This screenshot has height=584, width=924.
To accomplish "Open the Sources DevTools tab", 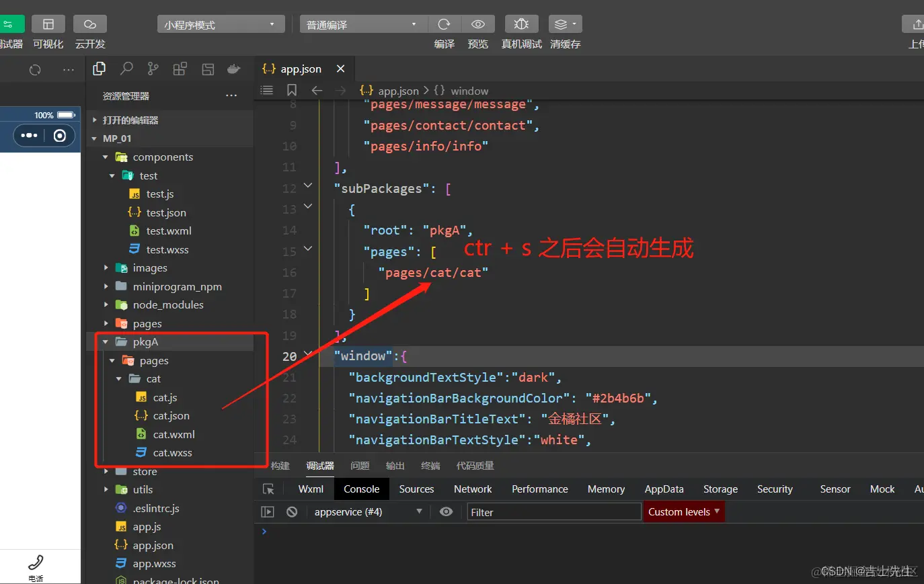I will click(x=416, y=489).
